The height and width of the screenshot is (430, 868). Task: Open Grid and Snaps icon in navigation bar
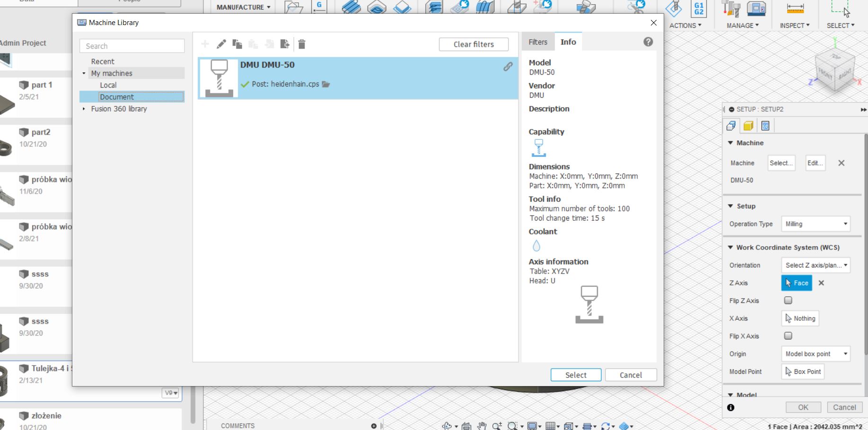click(x=550, y=426)
